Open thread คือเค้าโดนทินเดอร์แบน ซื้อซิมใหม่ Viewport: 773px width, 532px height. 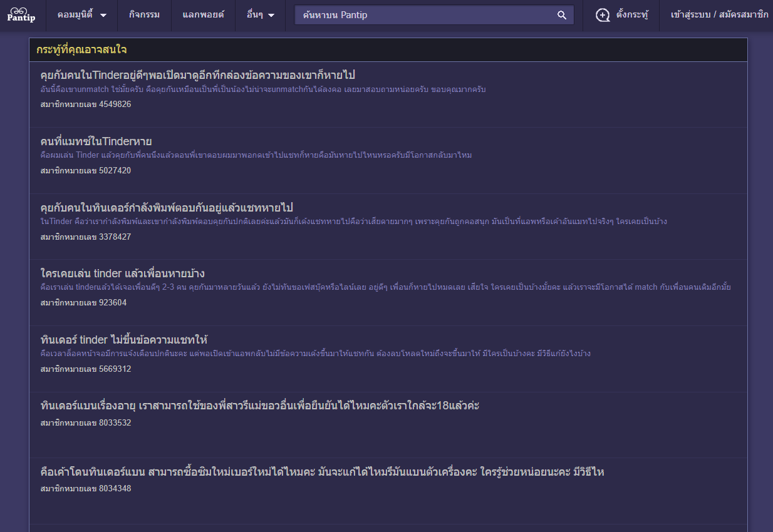coord(322,471)
